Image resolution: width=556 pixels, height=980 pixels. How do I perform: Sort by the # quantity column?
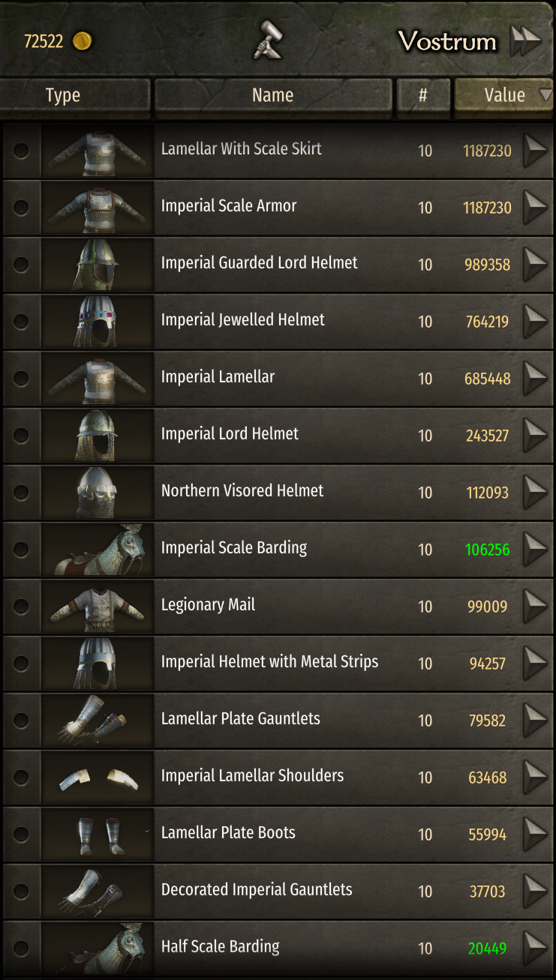(423, 95)
